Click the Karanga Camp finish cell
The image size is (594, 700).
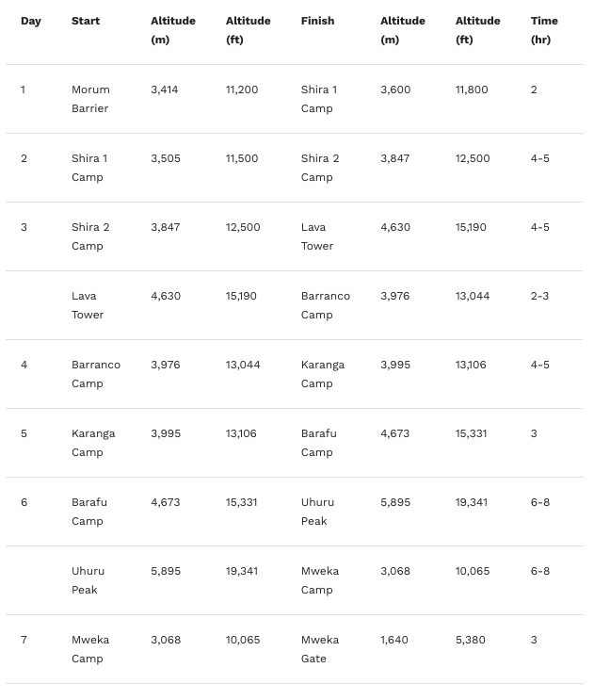(323, 374)
